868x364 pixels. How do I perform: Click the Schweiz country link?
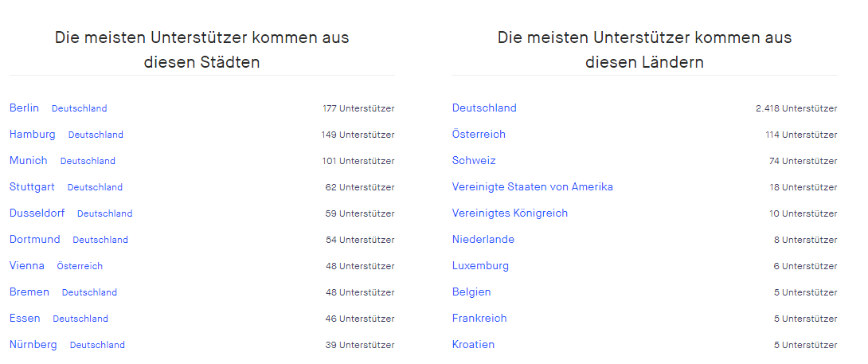pyautogui.click(x=474, y=161)
